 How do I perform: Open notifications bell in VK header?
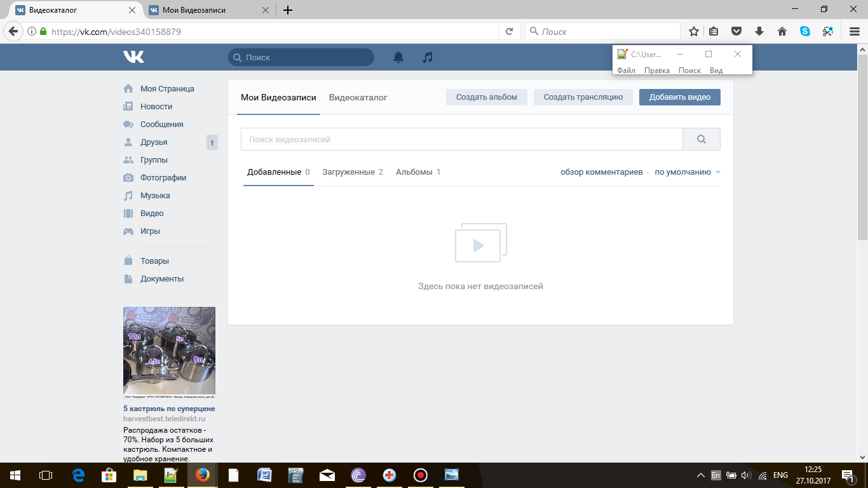point(398,57)
